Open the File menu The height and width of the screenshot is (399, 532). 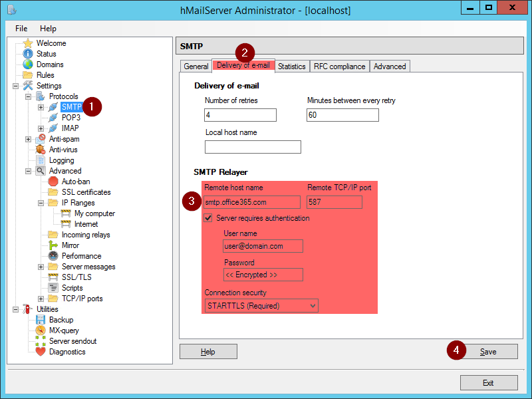tap(21, 29)
